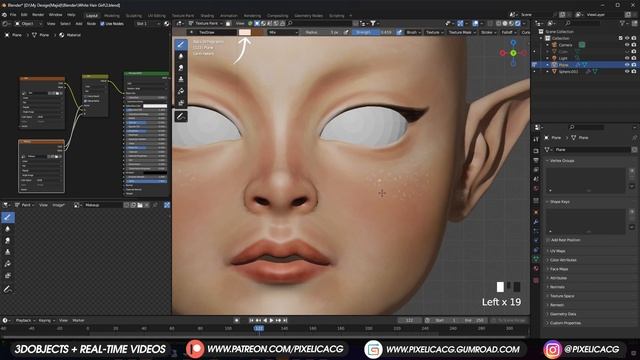
Task: Select the Smear tool in the 3D viewport
Action: pyautogui.click(x=181, y=68)
